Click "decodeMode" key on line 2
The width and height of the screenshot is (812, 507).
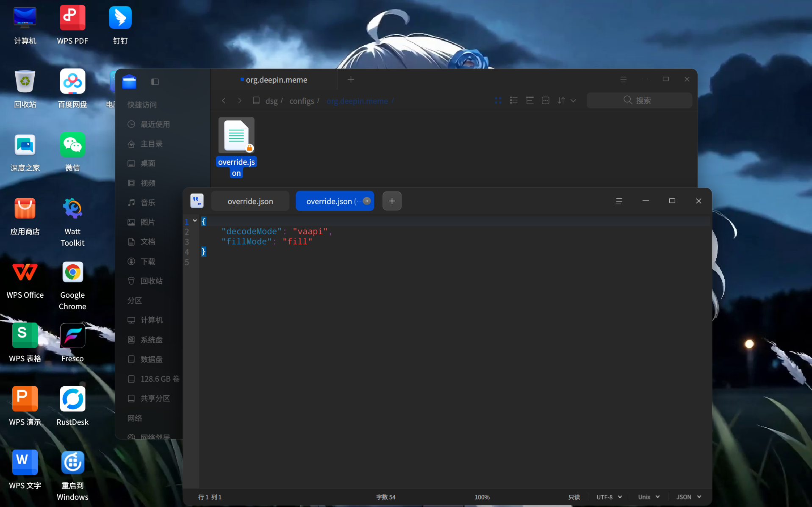coord(251,231)
